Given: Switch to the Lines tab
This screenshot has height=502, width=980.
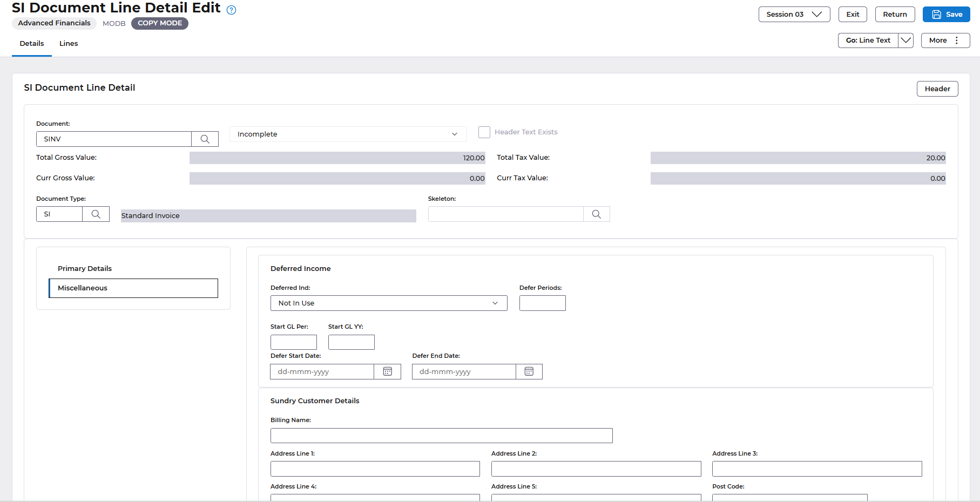Looking at the screenshot, I should click(x=69, y=44).
